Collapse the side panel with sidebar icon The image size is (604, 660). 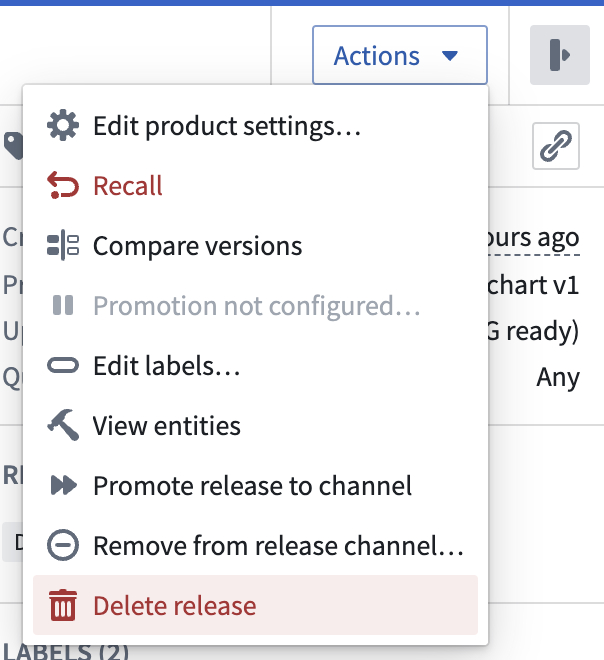click(x=559, y=55)
